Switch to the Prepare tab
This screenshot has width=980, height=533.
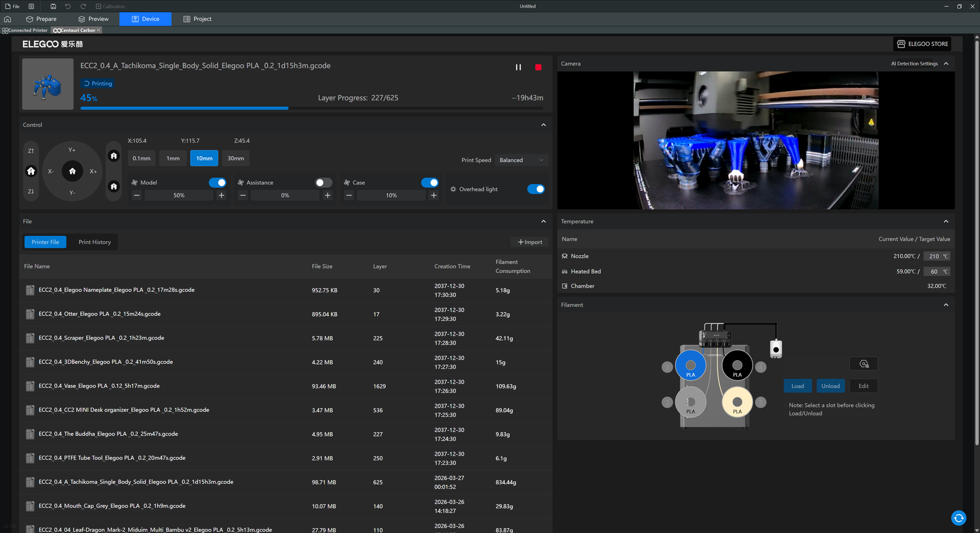coord(41,19)
